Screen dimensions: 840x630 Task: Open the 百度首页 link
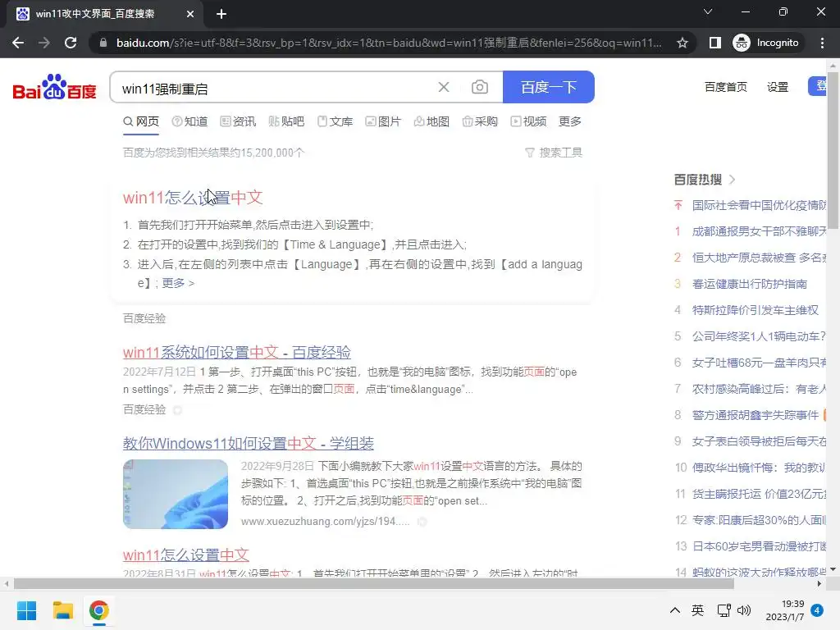[x=725, y=87]
